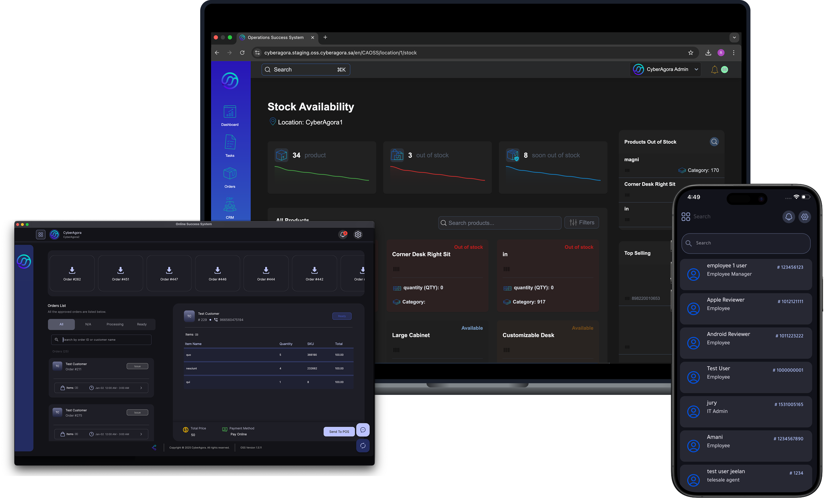
Task: Click the Send To POS button
Action: click(339, 432)
